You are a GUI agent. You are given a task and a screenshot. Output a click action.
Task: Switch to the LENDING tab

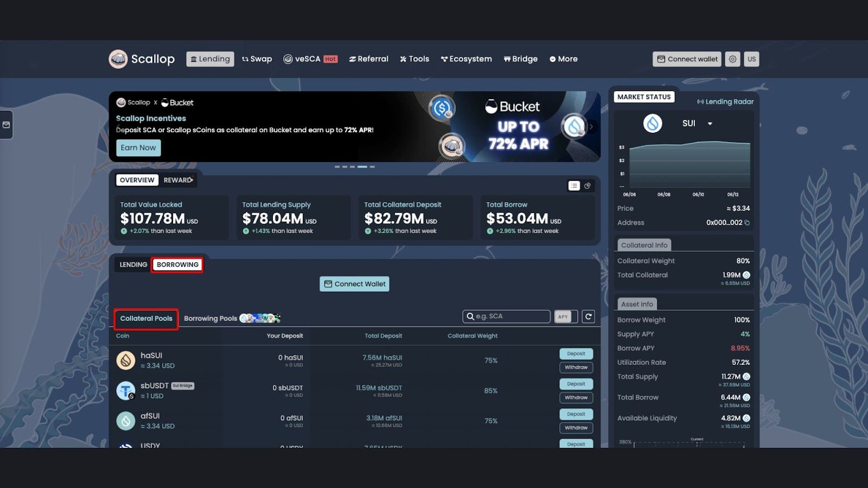coord(133,265)
